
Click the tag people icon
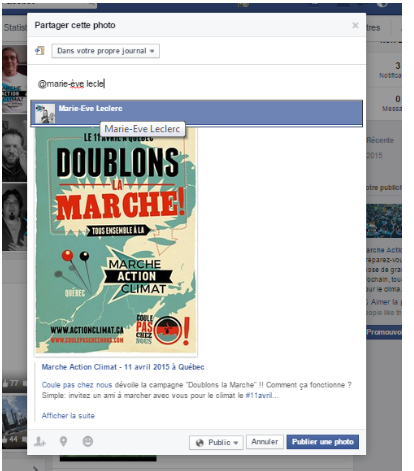coord(40,442)
